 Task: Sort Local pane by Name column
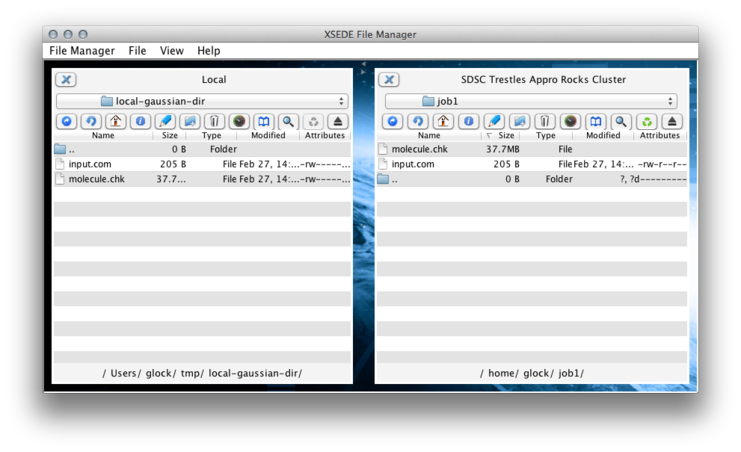(x=103, y=135)
